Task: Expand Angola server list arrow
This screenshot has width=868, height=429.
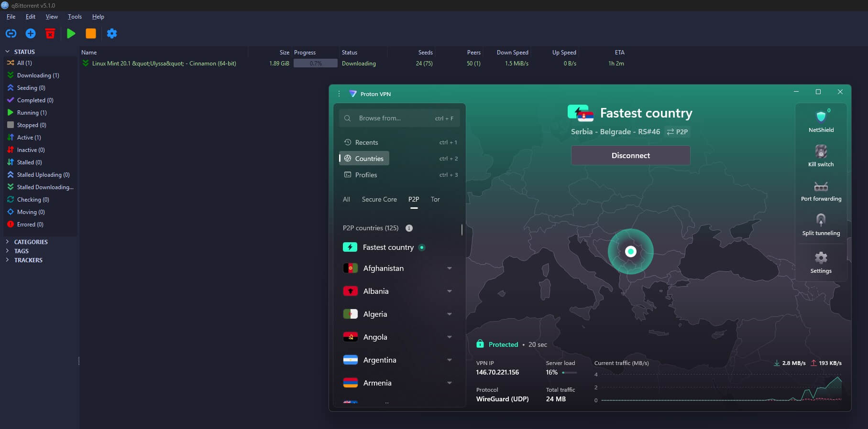Action: click(450, 337)
